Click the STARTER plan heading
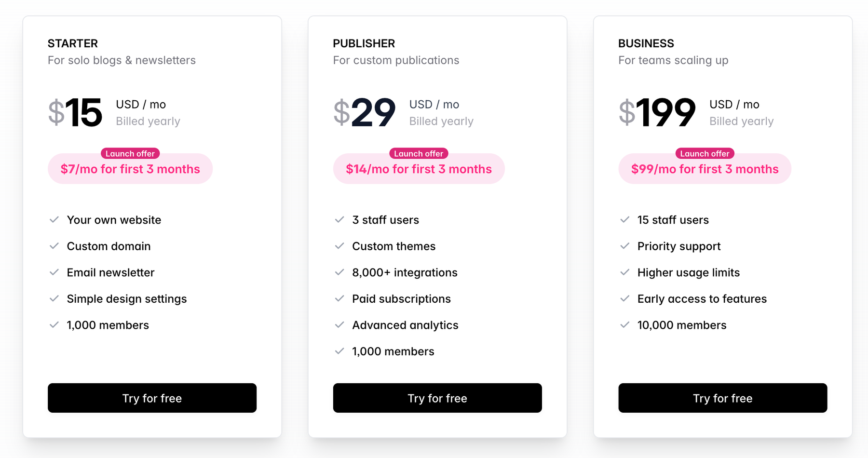The width and height of the screenshot is (868, 458). pyautogui.click(x=73, y=43)
